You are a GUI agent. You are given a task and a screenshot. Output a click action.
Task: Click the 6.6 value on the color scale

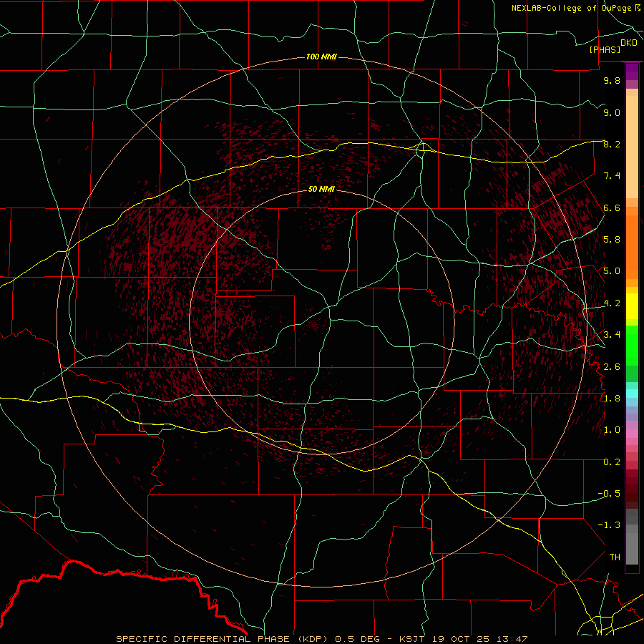click(612, 208)
